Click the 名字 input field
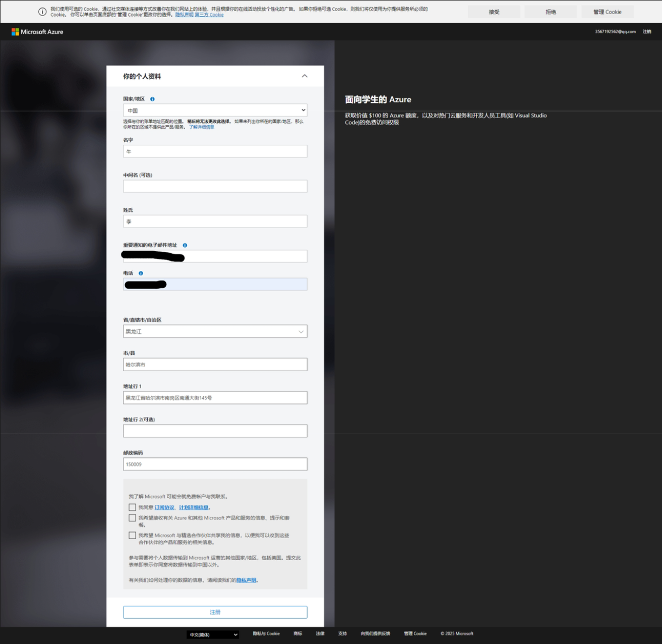 point(215,151)
